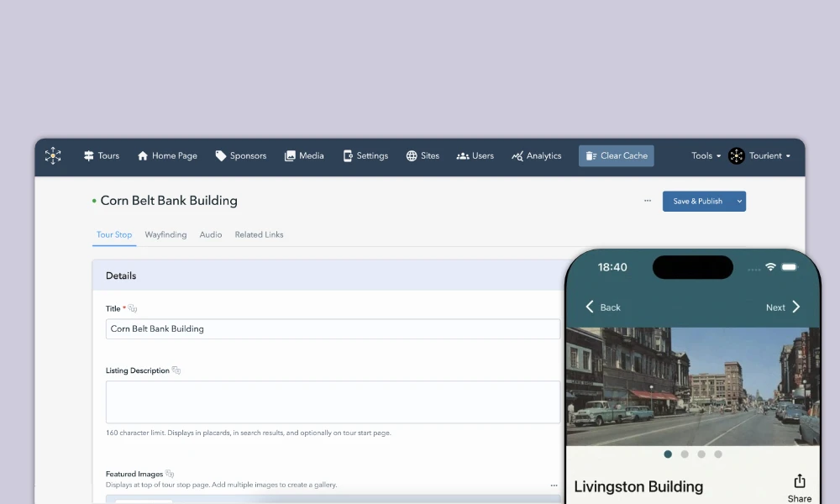Click the Corn Belt Bank Building page title
This screenshot has width=840, height=504.
pyautogui.click(x=169, y=201)
